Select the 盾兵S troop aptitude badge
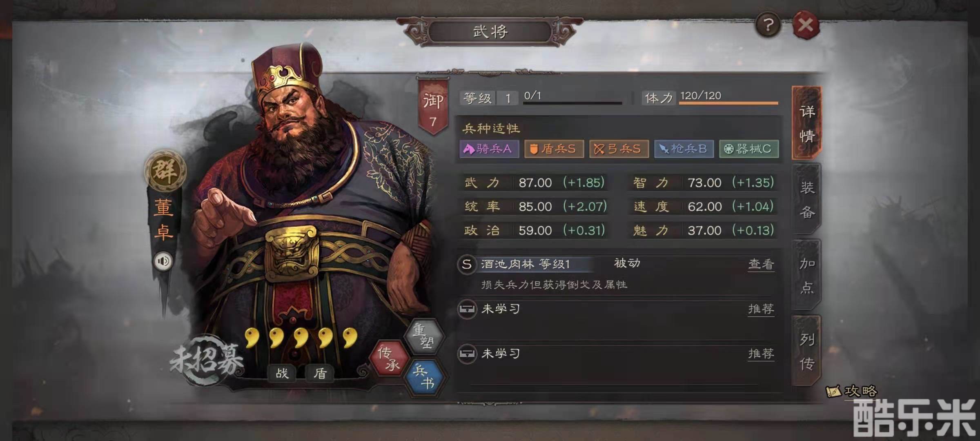This screenshot has height=441, width=980. (x=554, y=149)
